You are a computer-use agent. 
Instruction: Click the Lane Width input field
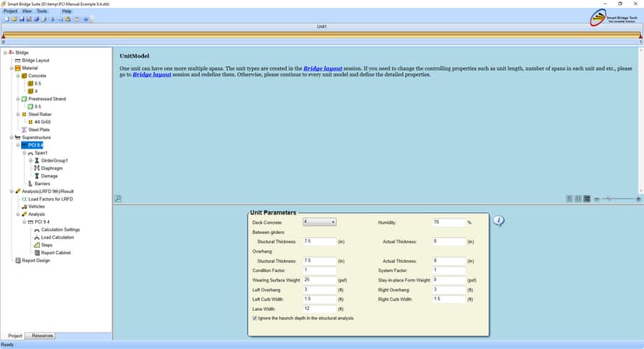tap(320, 309)
